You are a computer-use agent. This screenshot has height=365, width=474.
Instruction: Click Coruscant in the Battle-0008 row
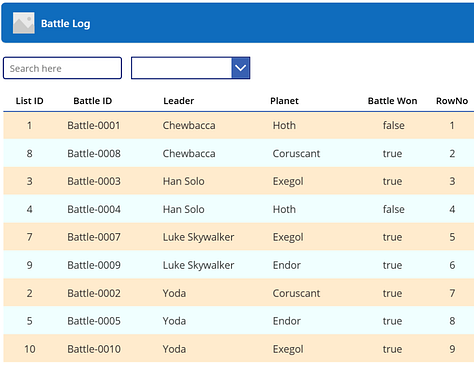tap(296, 153)
